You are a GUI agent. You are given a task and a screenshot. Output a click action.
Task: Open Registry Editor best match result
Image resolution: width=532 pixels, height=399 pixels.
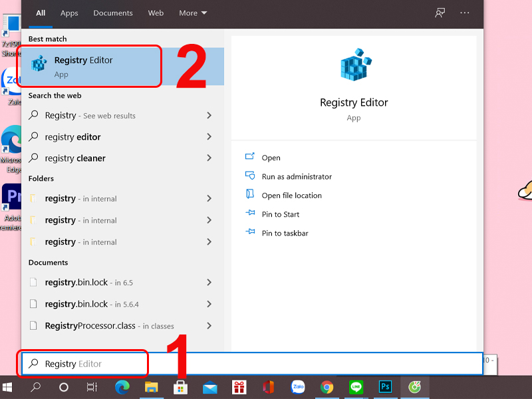(x=122, y=66)
